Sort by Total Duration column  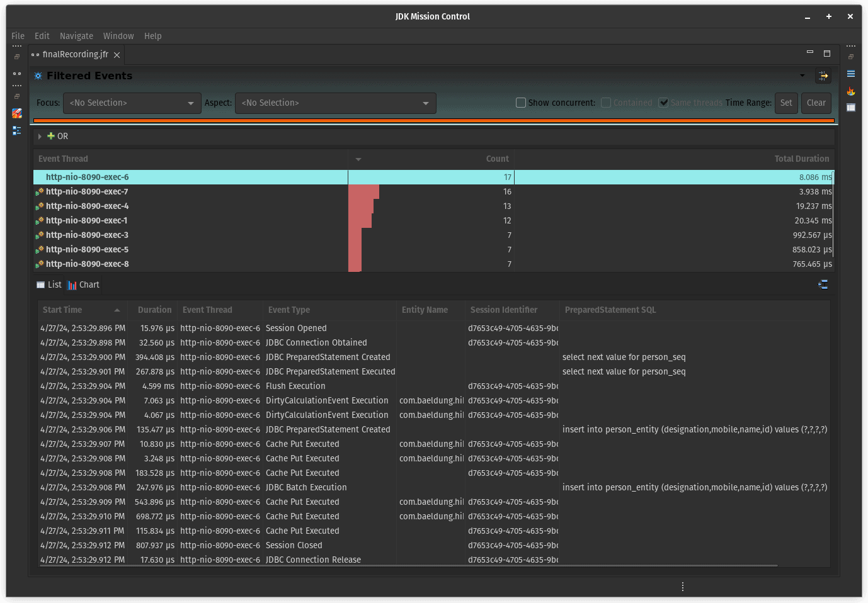674,159
